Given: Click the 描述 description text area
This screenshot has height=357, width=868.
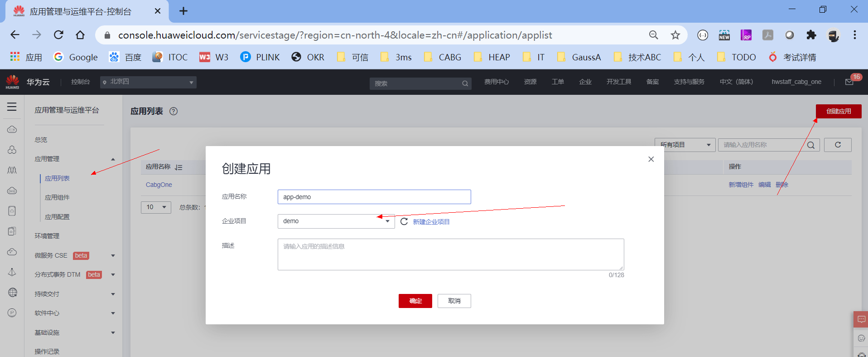Looking at the screenshot, I should [x=451, y=254].
